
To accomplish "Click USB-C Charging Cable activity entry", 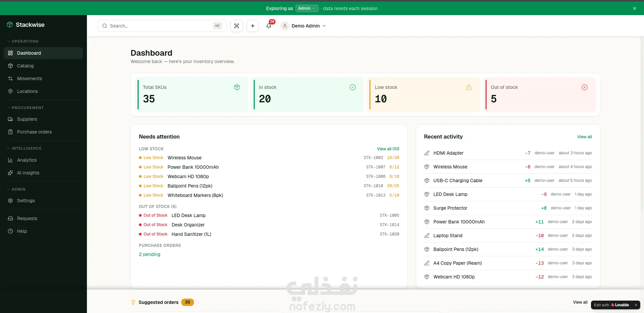I will 508,180.
